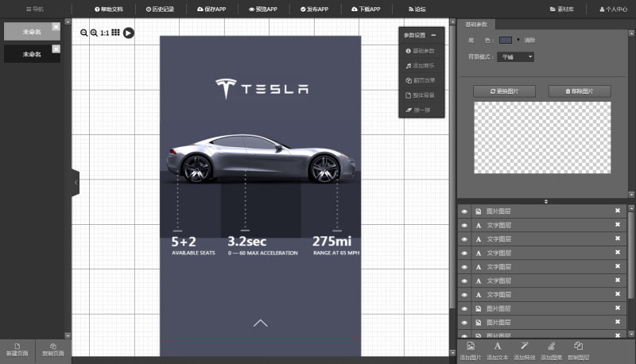The height and width of the screenshot is (364, 636).
Task: Select the "5+2" text on the canvas
Action: pos(184,242)
